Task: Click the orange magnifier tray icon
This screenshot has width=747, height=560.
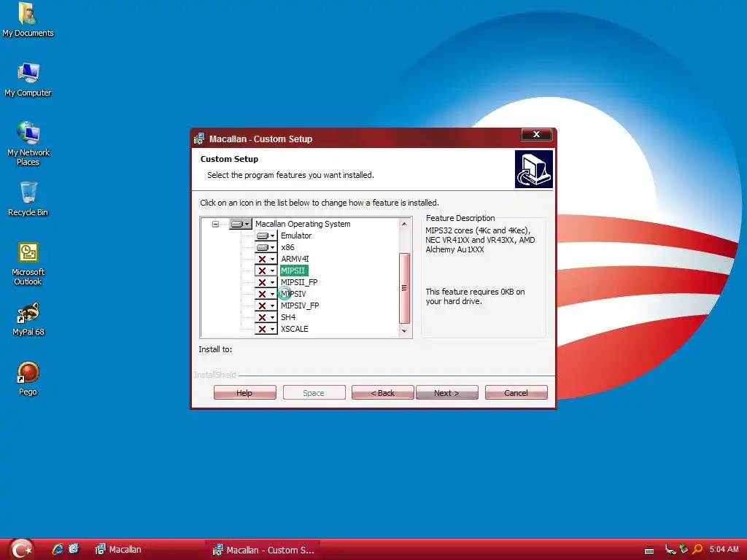Action: point(697,550)
